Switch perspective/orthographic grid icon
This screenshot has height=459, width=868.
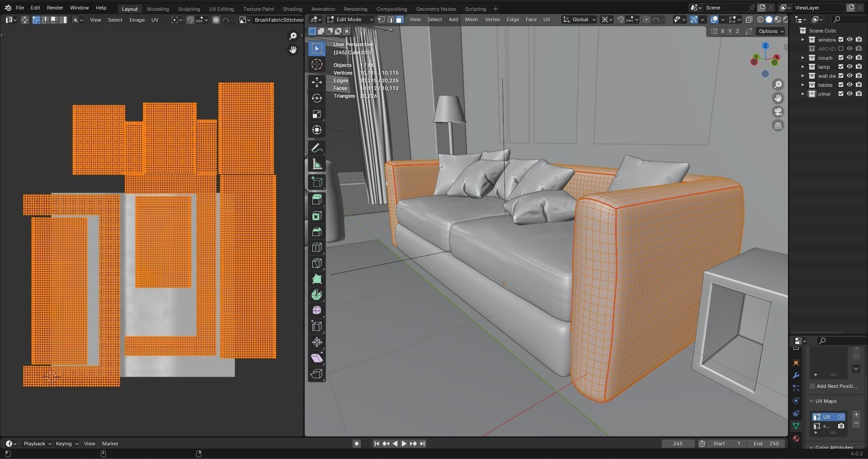pyautogui.click(x=778, y=126)
